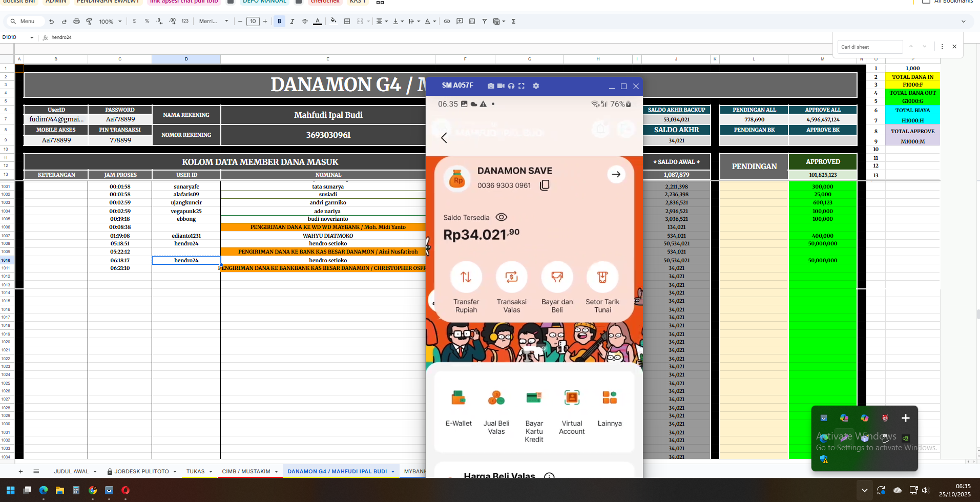The image size is (980, 502).
Task: Toggle Saldo Tersedia visibility eye
Action: tap(502, 217)
